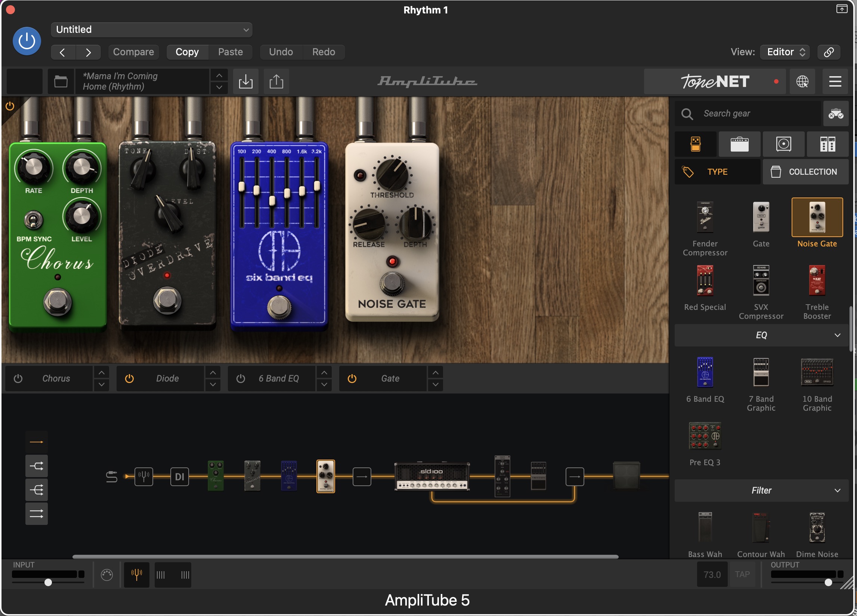Screen dimensions: 857x616
Task: Click the INPUT level slider handle
Action: coord(48,582)
